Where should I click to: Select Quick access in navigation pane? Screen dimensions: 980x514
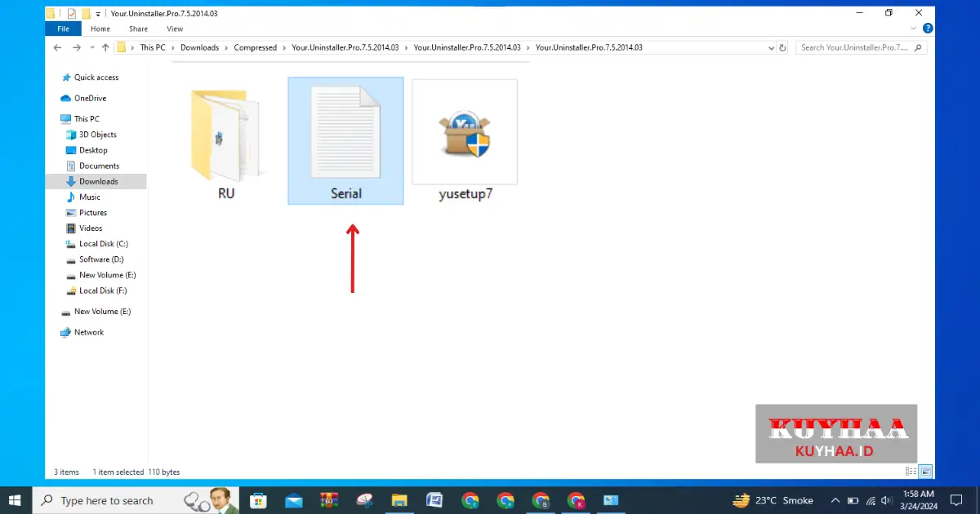pos(90,78)
